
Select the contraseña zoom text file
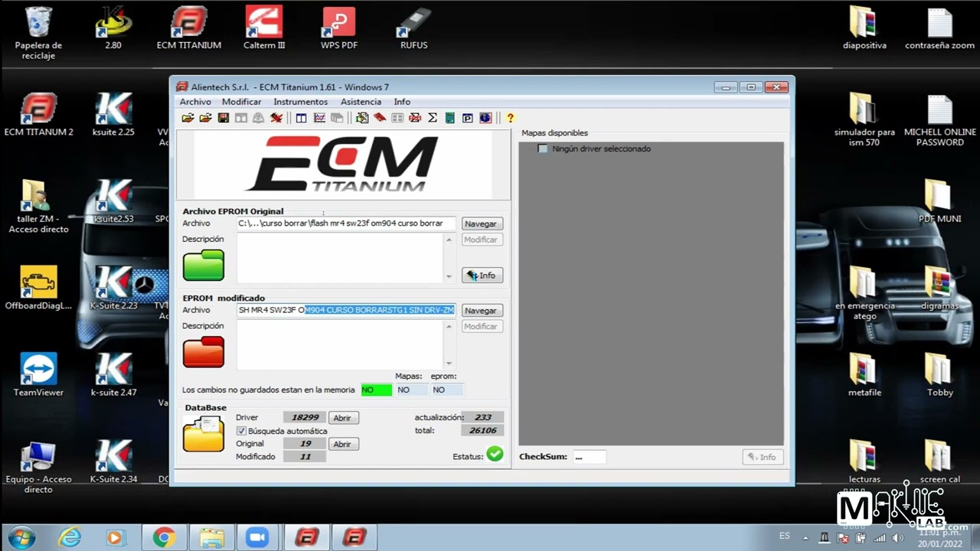tap(939, 28)
